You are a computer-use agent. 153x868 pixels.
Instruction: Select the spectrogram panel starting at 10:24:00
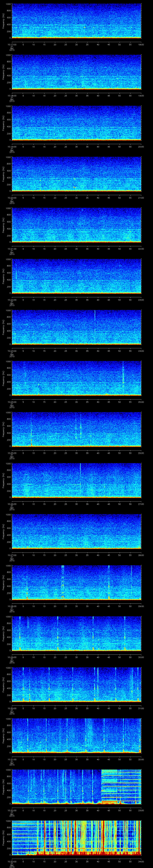76,378
